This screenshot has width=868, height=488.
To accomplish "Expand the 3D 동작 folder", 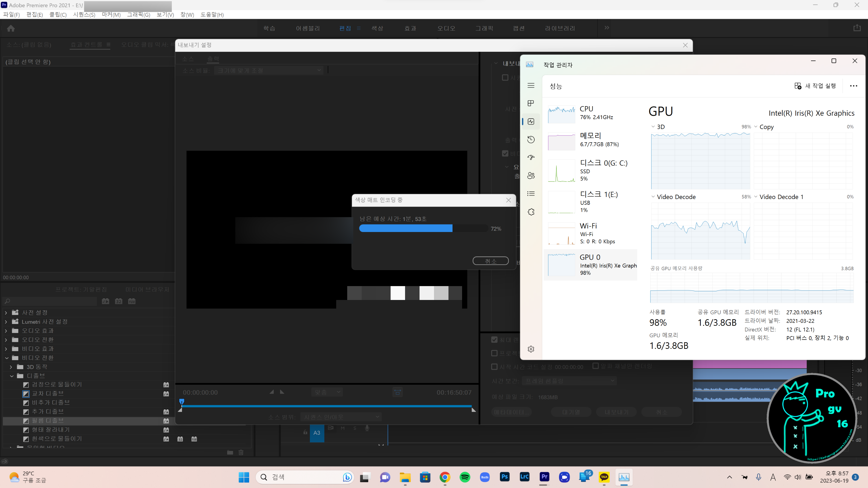I will tap(11, 367).
